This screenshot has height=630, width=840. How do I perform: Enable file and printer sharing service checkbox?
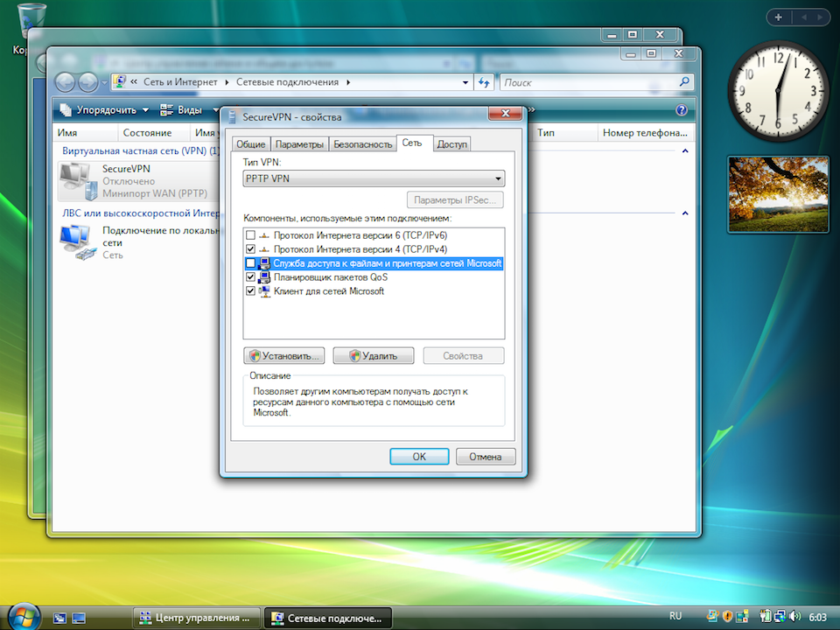coord(250,263)
